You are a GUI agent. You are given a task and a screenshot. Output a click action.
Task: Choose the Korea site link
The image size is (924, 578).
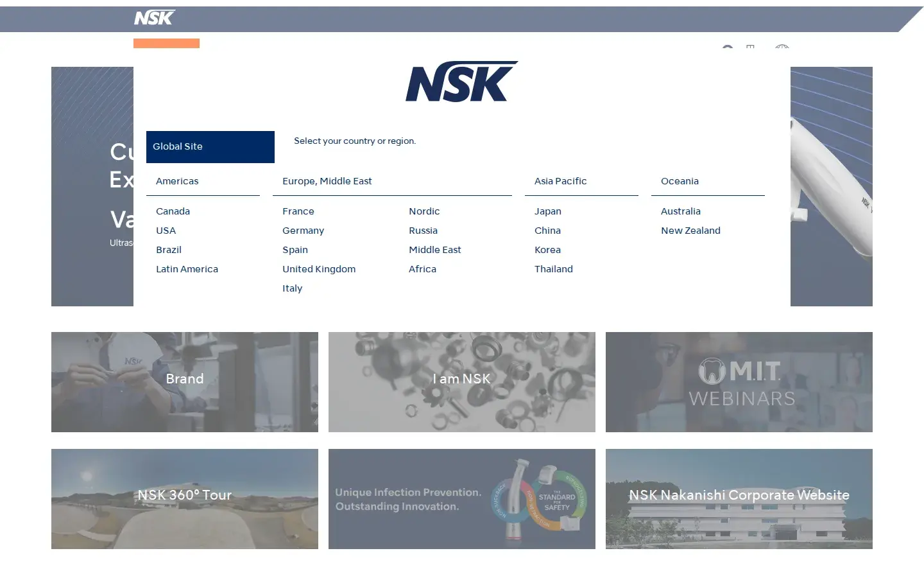(x=547, y=250)
